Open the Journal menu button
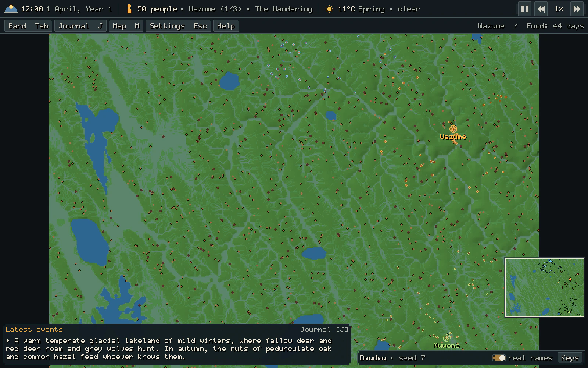Image resolution: width=588 pixels, height=368 pixels. (x=80, y=26)
